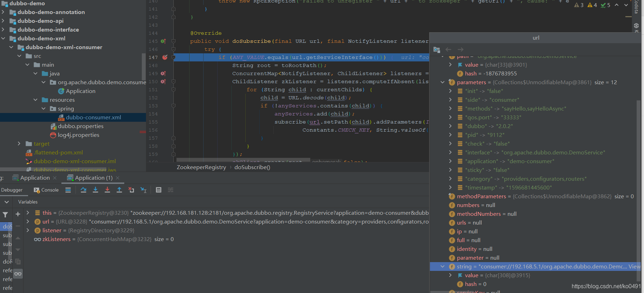Click the back arrow in url popup

pos(448,49)
